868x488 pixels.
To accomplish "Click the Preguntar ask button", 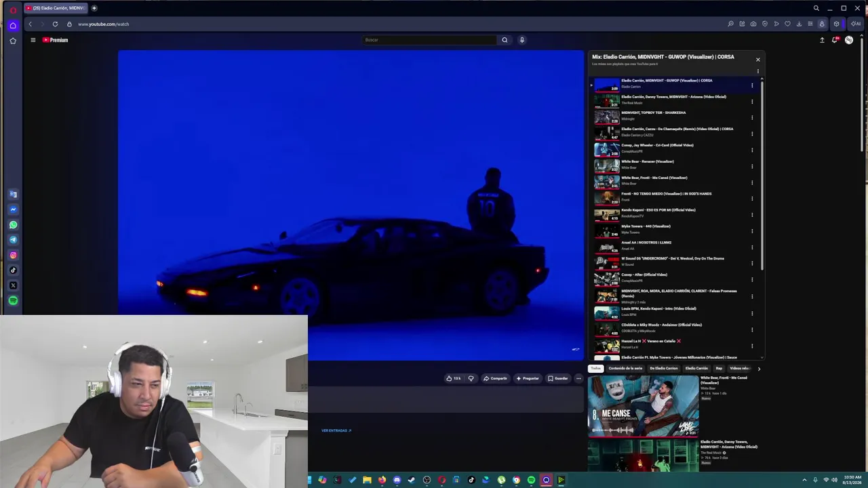I will pos(528,378).
